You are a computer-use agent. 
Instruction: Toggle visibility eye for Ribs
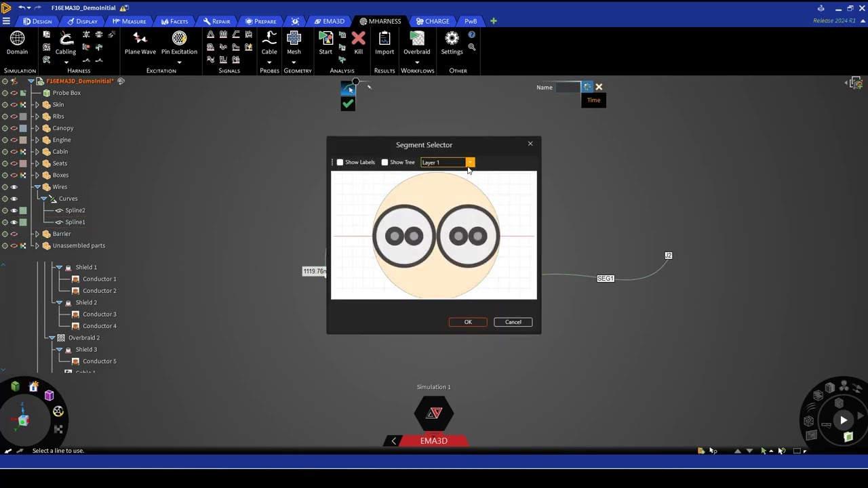coord(14,117)
